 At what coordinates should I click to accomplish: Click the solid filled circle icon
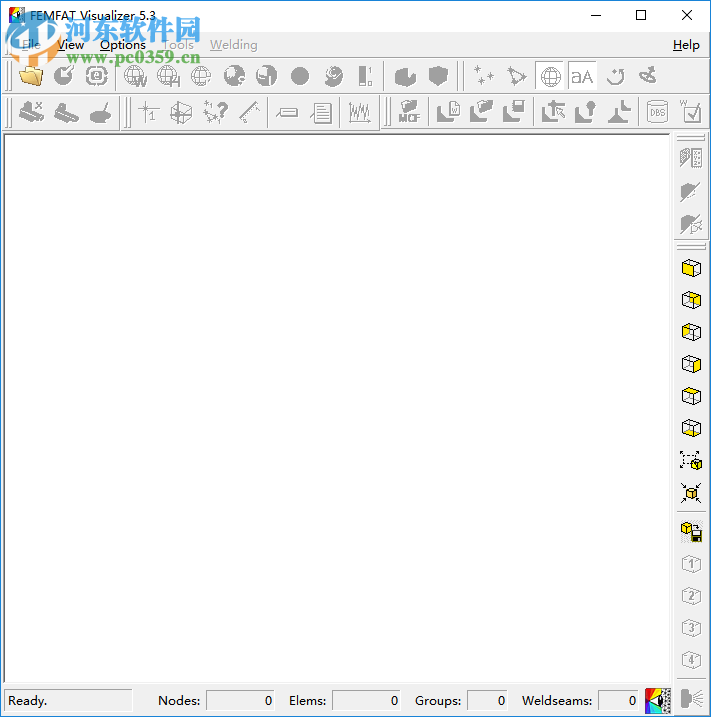point(300,76)
